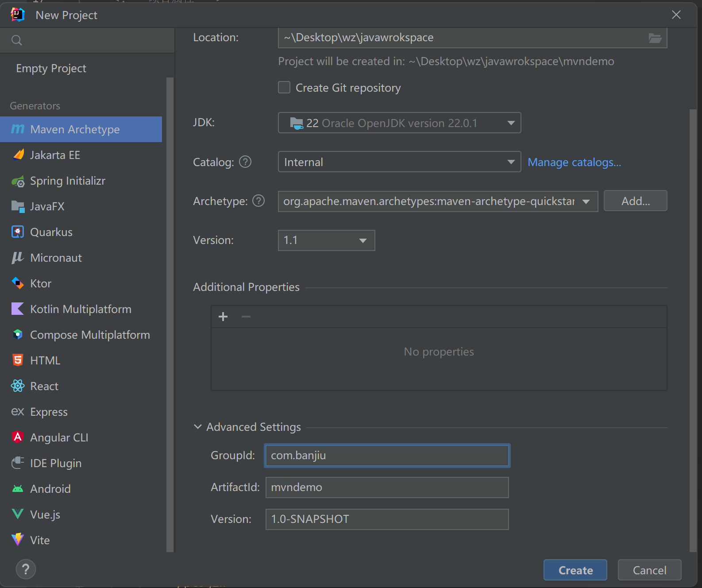Enable Create Git repository checkbox

[x=284, y=88]
